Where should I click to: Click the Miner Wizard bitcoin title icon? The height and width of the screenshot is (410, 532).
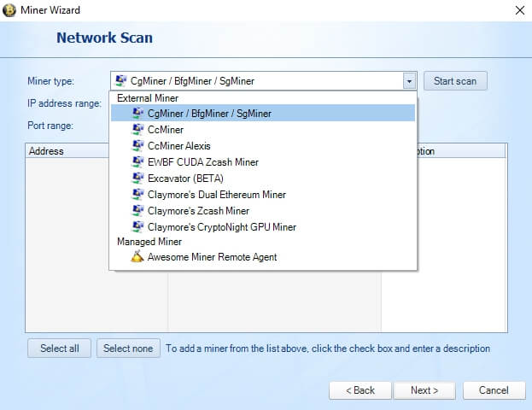click(x=9, y=10)
